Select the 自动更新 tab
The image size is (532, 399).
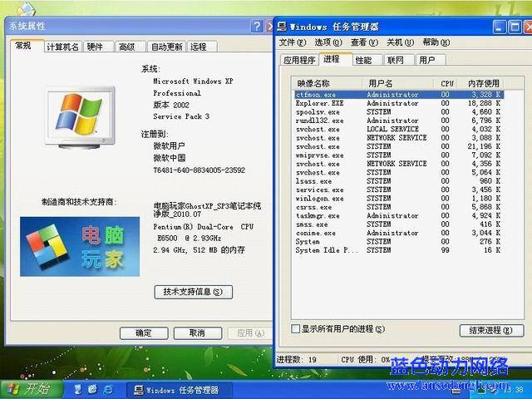166,47
